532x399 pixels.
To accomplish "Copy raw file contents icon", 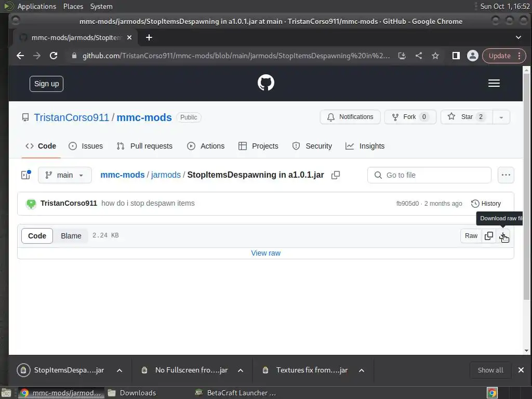I will (x=488, y=236).
